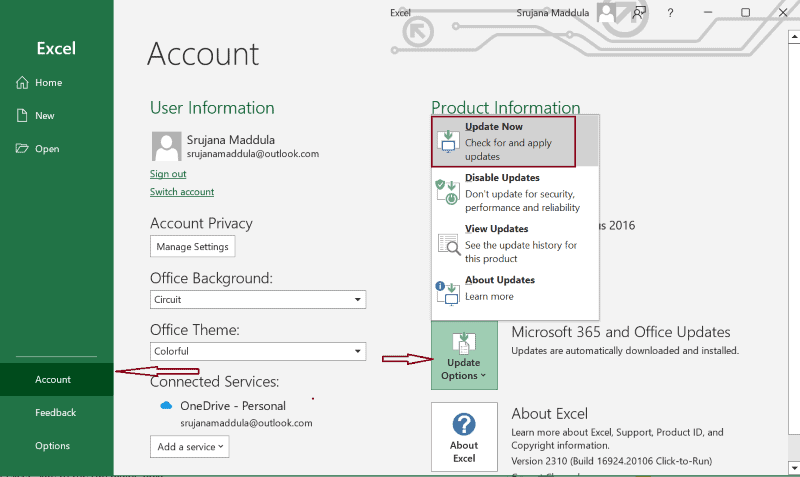Click the Help question mark in title bar
Screen dimensions: 800x477
670,13
